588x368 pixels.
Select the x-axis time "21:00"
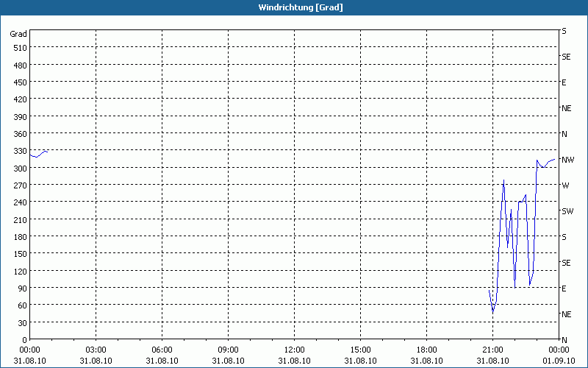[492, 350]
